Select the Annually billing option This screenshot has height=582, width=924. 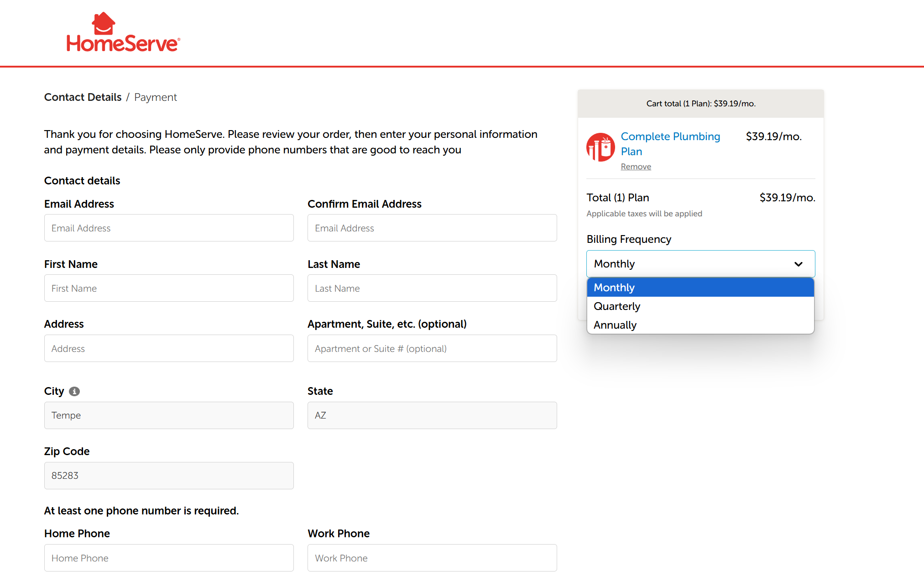click(700, 325)
